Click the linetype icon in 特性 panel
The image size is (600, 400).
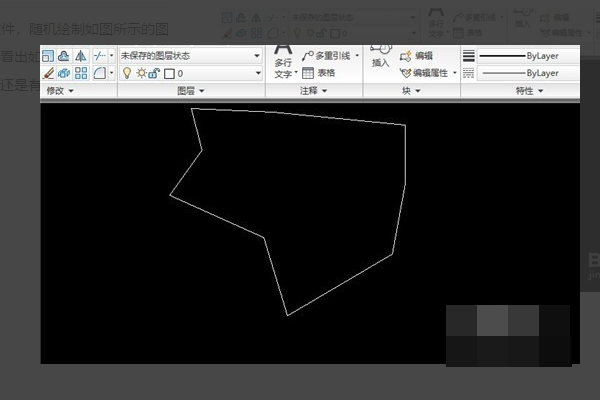point(469,73)
